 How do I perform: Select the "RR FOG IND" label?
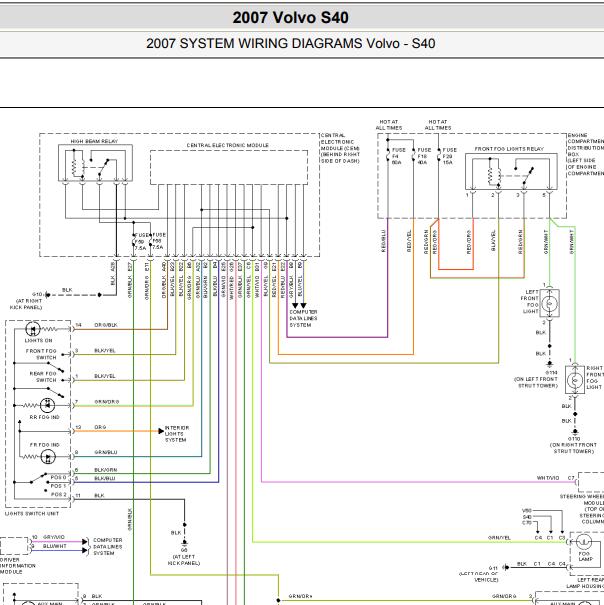click(44, 417)
